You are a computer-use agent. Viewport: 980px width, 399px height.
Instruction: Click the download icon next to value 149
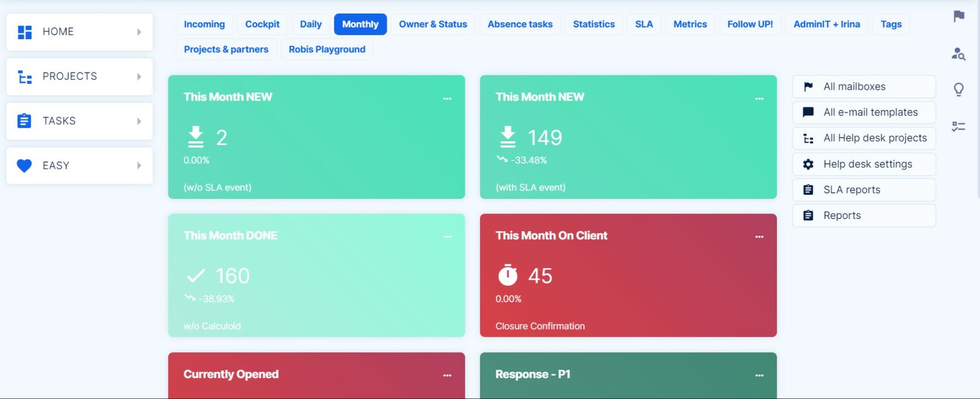click(x=508, y=137)
